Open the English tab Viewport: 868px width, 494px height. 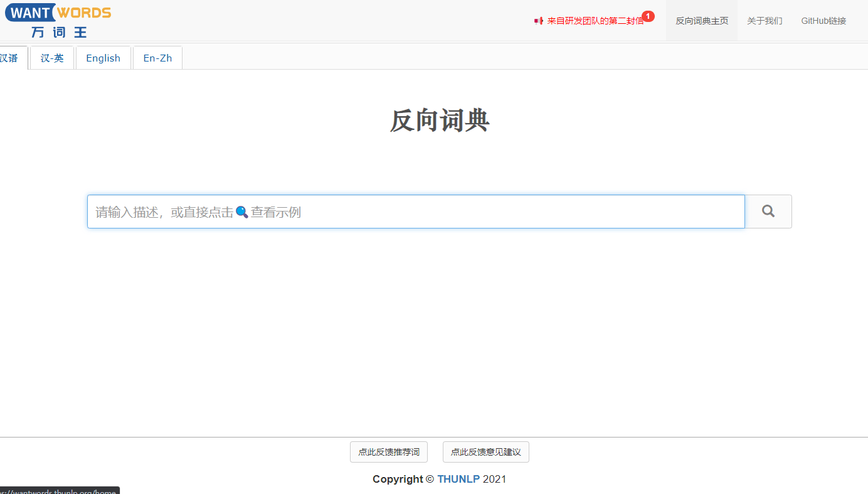point(103,58)
